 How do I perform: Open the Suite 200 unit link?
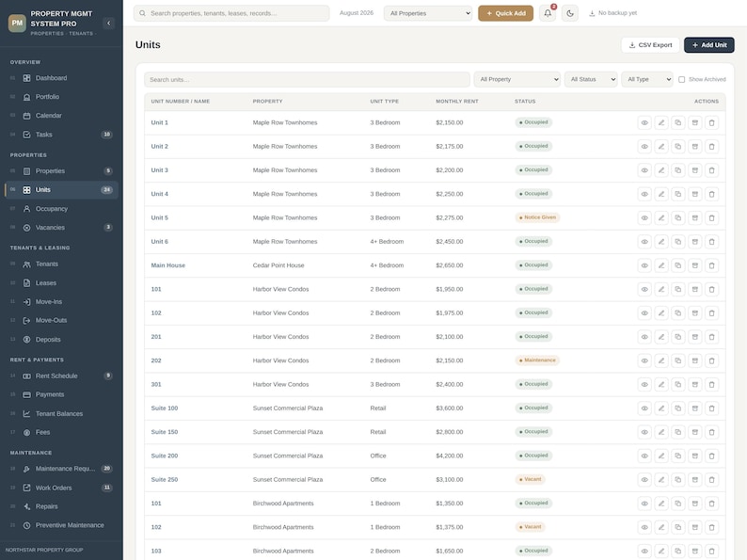point(165,456)
